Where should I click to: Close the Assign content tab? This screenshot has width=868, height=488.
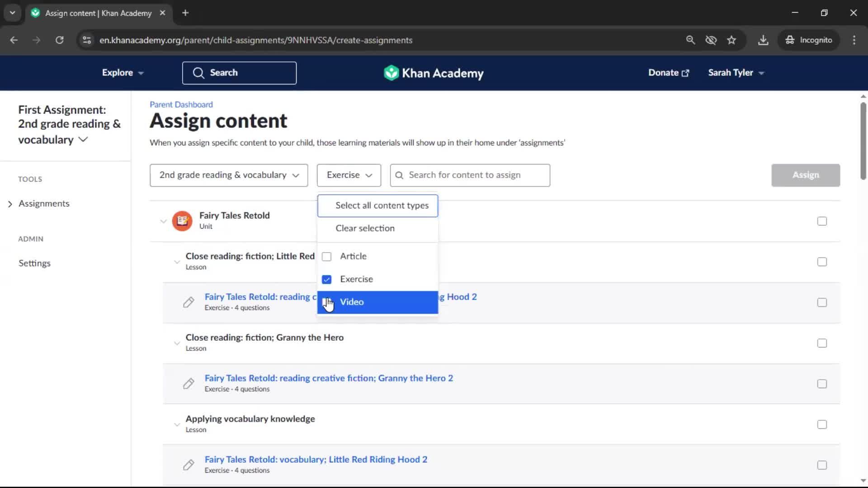[163, 13]
